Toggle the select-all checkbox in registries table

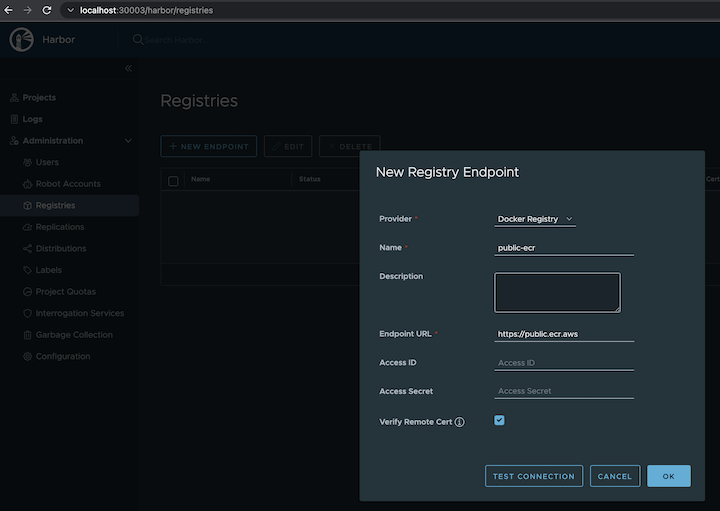point(173,180)
